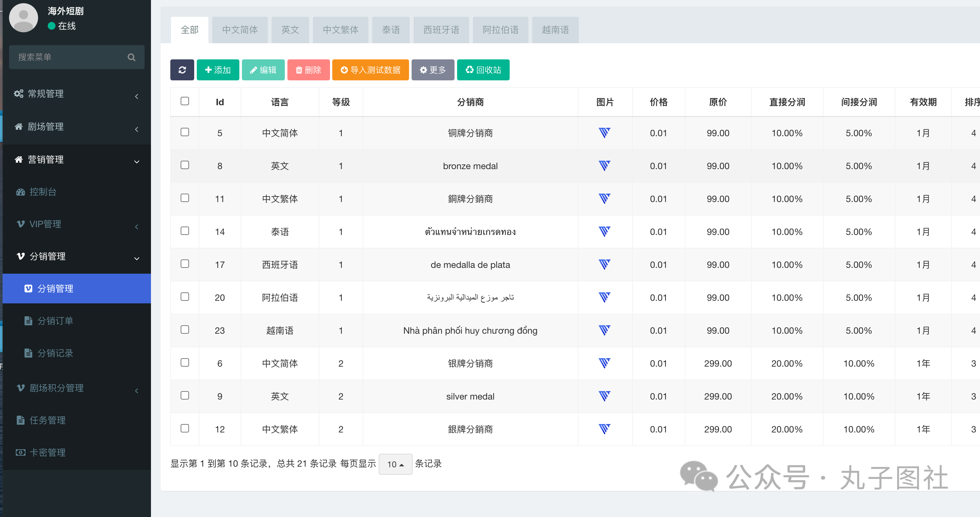
Task: Open thumbnail image in row Id 6
Action: pyautogui.click(x=604, y=363)
